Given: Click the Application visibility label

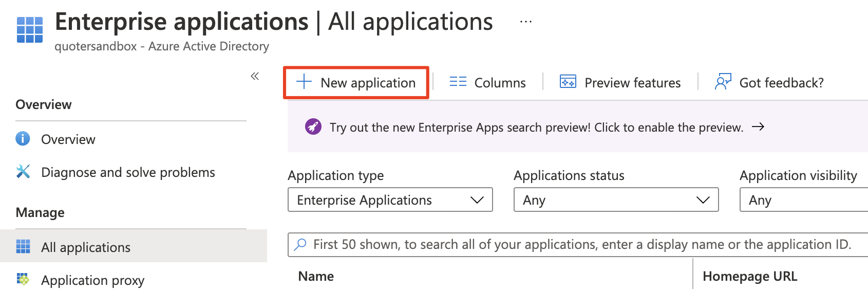Looking at the screenshot, I should click(799, 175).
